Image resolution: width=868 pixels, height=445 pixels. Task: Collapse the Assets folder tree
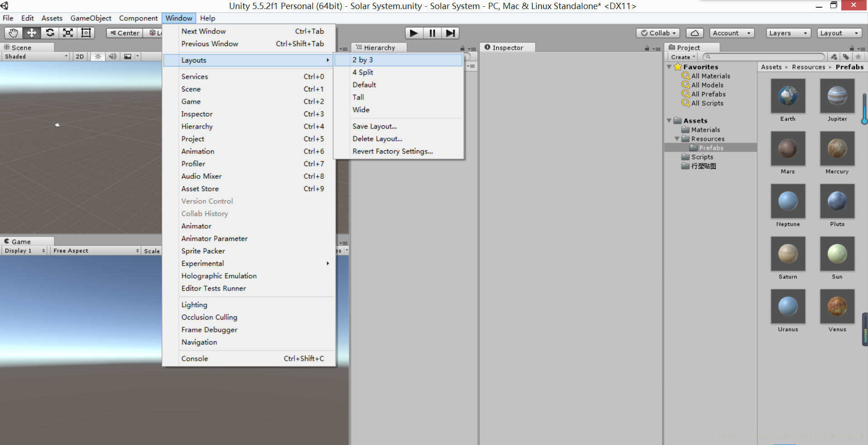tap(669, 121)
